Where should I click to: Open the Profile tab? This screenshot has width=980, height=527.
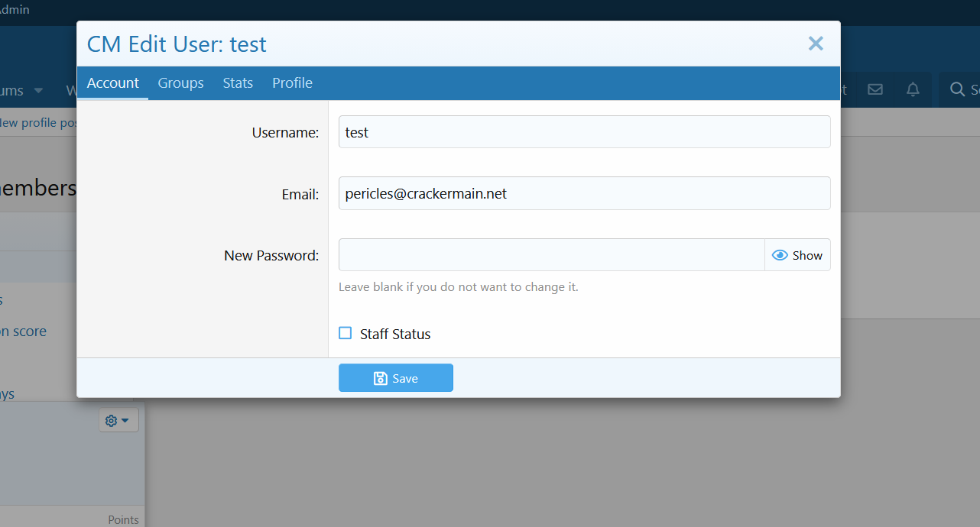(x=292, y=82)
